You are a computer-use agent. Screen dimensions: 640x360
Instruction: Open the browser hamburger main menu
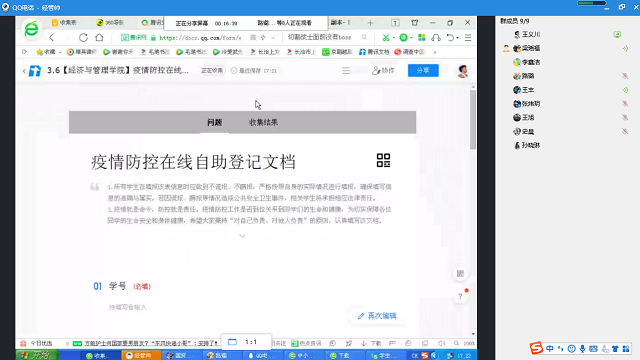click(x=468, y=38)
